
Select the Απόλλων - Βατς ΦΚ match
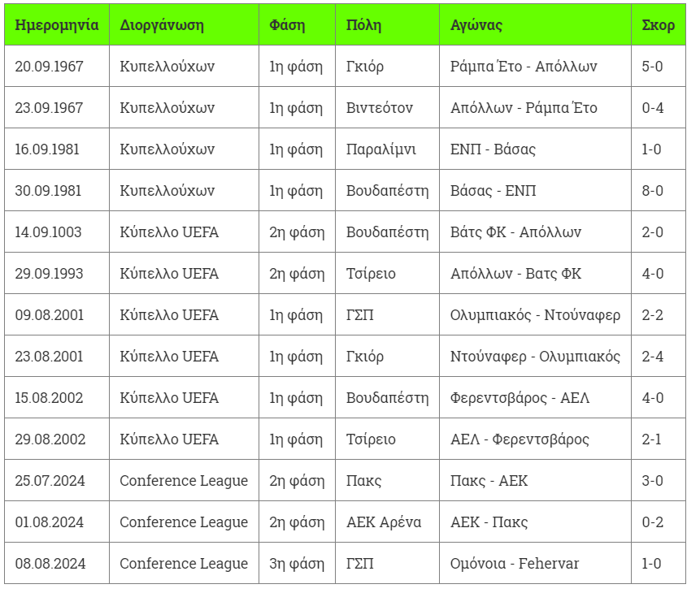coord(515,274)
